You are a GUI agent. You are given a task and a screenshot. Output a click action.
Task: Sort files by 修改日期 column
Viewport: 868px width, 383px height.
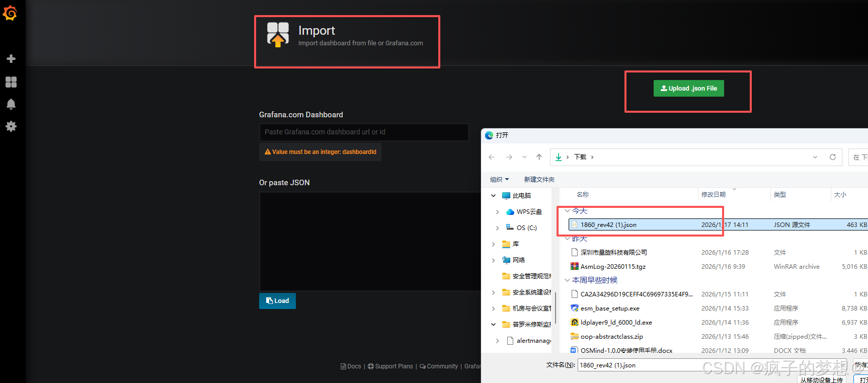(714, 194)
